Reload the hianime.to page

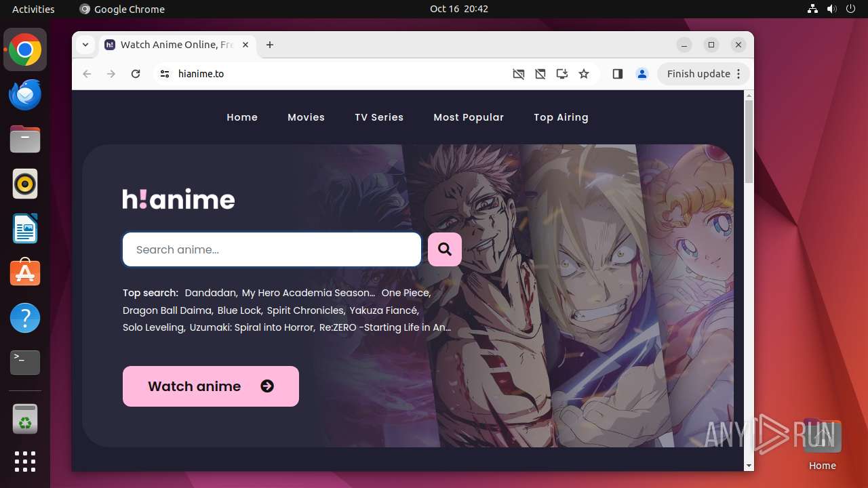(136, 74)
